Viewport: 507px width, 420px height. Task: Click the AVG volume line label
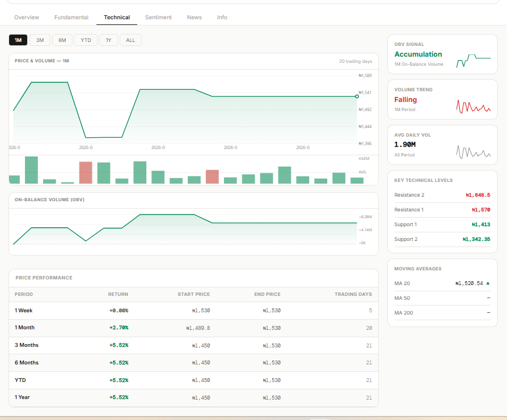362,172
